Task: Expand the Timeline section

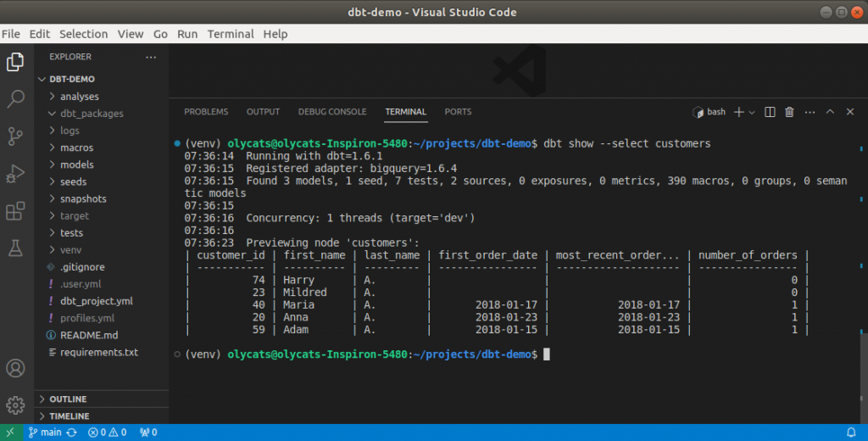Action: point(102,416)
